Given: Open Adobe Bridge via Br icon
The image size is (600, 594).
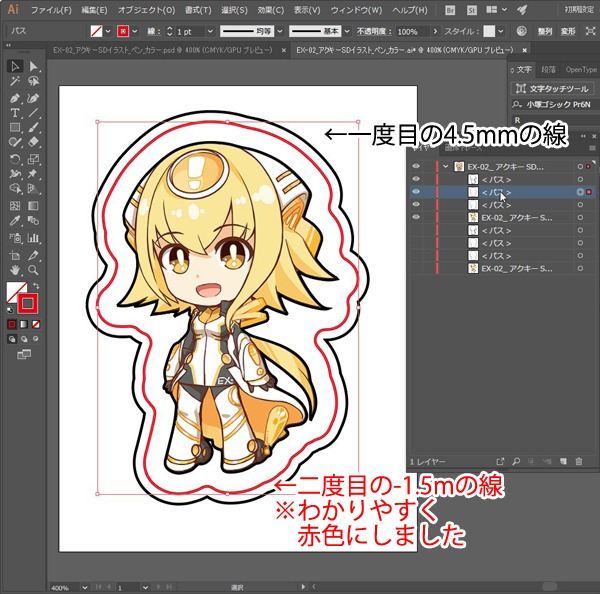Looking at the screenshot, I should point(450,10).
